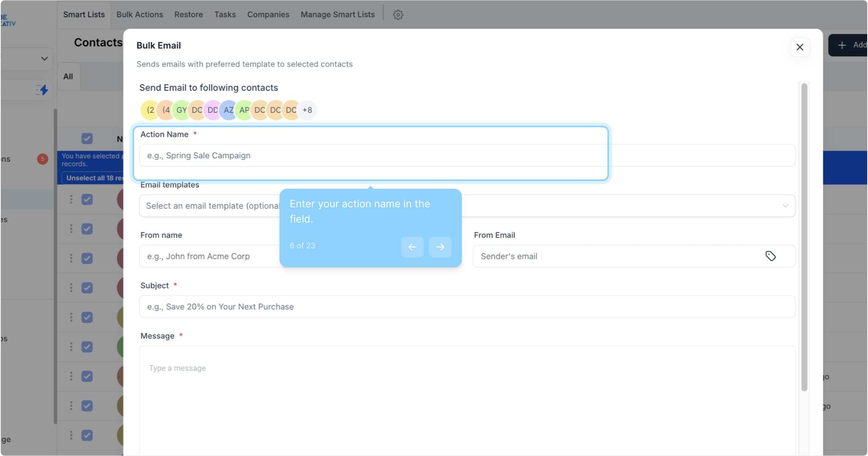Click Manage Smart Lists tab
The width and height of the screenshot is (868, 456).
point(337,15)
